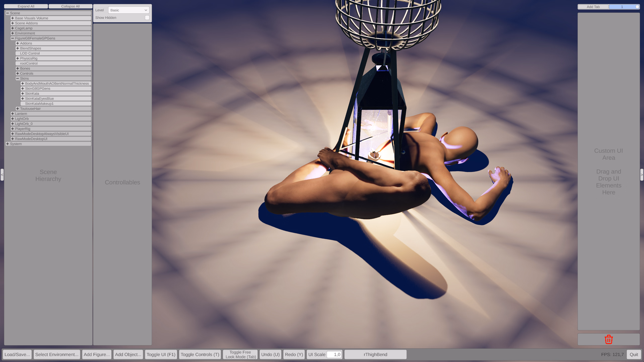Enable the Show Hidden checkbox
644x362 pixels.
point(147,18)
